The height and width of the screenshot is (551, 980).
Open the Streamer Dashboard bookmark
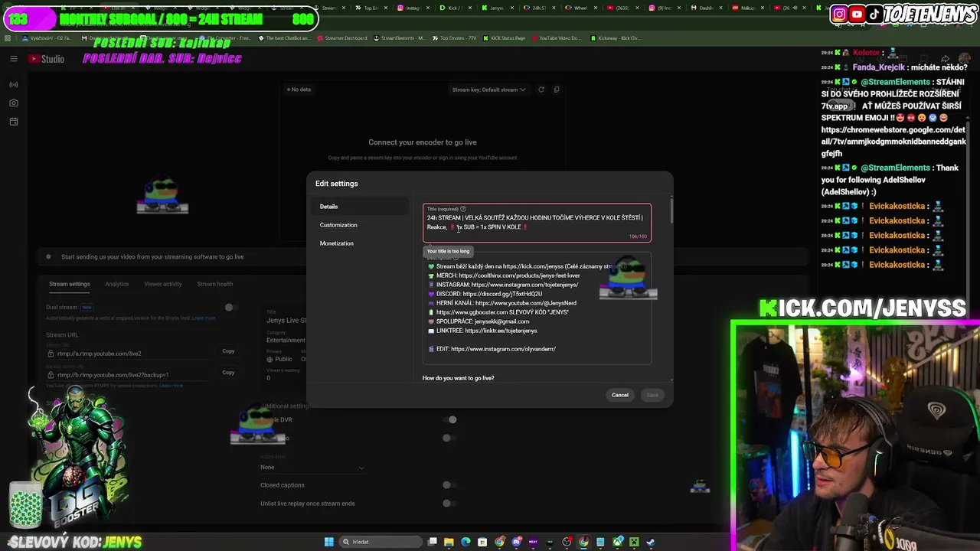click(x=341, y=37)
